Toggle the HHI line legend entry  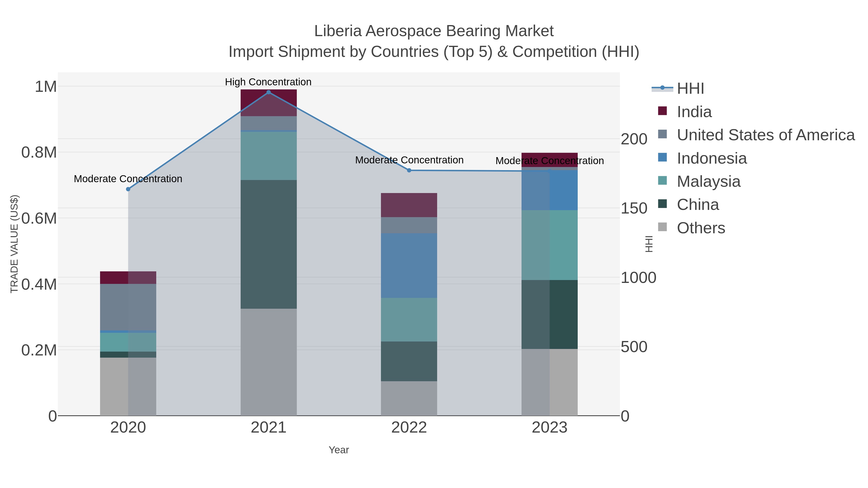coord(678,88)
